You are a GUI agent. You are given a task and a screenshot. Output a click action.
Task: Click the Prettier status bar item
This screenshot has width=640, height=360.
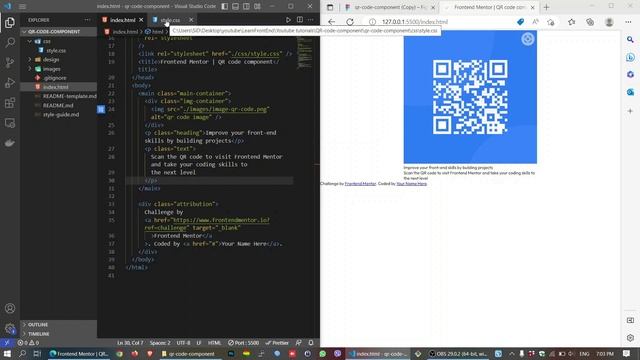(x=277, y=343)
